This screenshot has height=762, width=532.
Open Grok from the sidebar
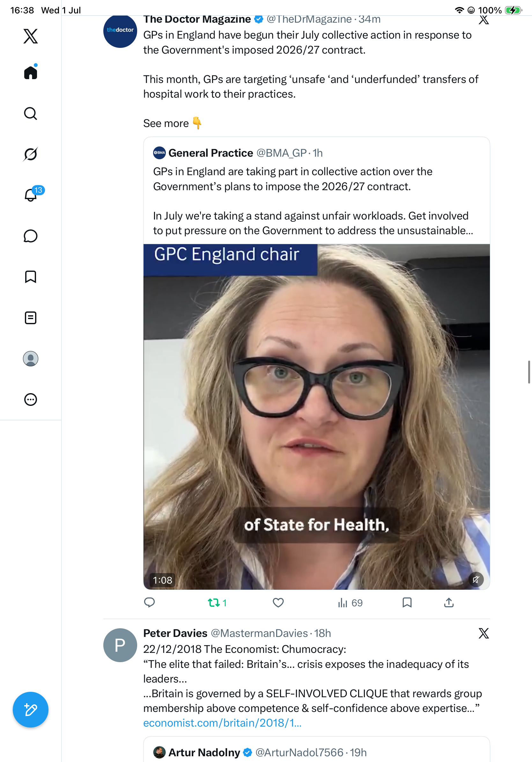pyautogui.click(x=31, y=154)
